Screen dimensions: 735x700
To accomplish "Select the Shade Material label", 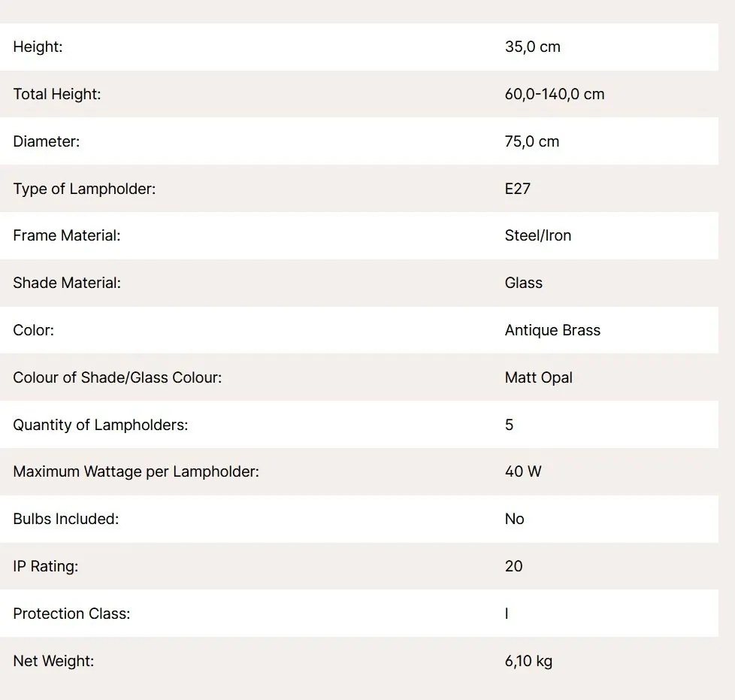I will [67, 283].
